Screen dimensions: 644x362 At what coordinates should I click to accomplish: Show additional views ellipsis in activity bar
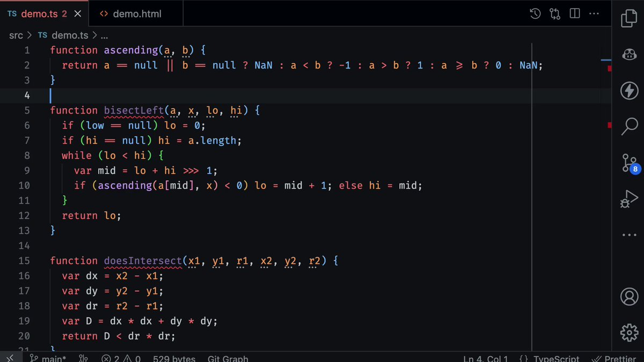629,235
